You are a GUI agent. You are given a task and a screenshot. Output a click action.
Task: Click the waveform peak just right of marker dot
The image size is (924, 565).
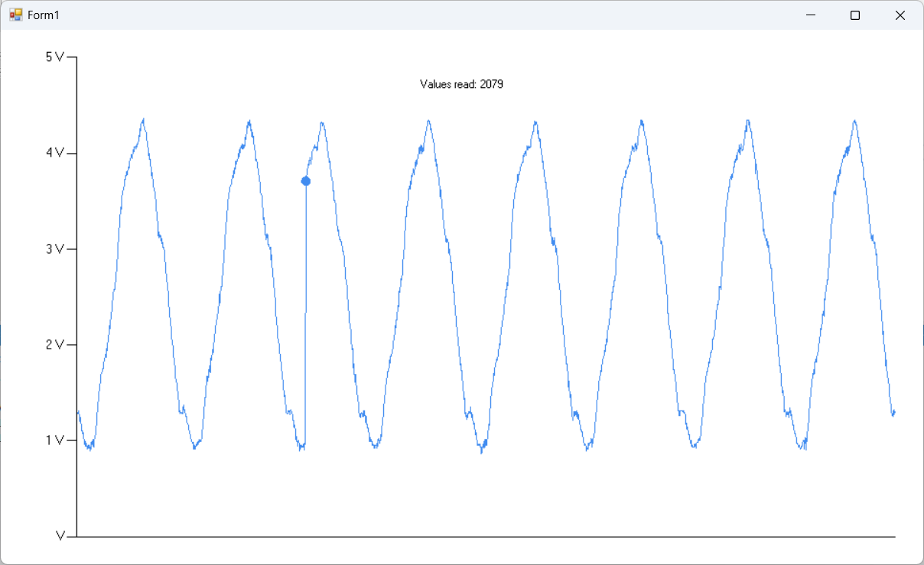pyautogui.click(x=322, y=122)
